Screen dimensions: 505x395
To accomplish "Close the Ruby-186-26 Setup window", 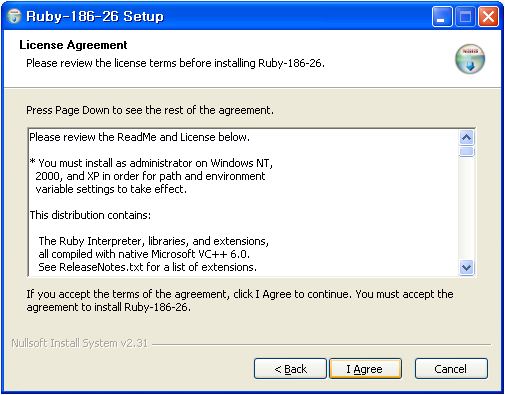I will coord(488,17).
